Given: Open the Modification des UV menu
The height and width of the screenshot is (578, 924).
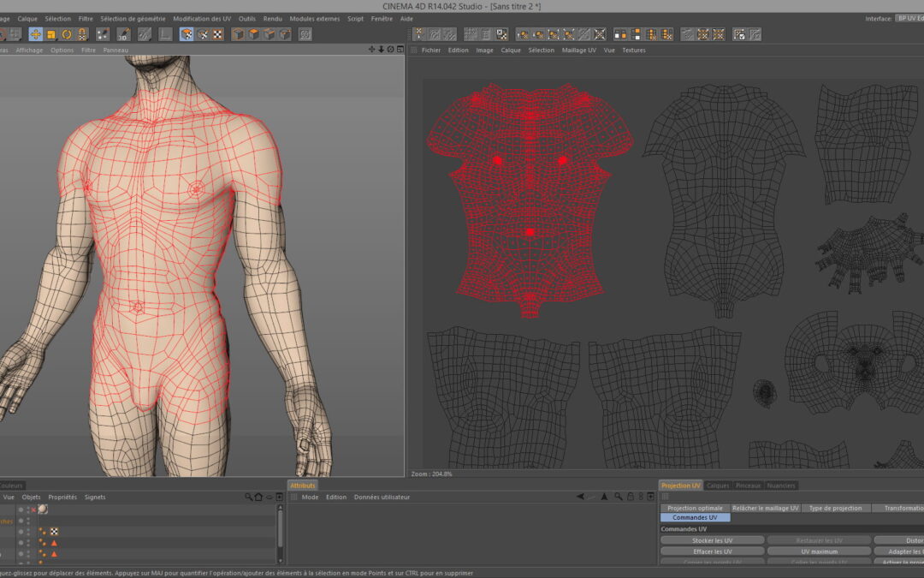Looking at the screenshot, I should 202,18.
